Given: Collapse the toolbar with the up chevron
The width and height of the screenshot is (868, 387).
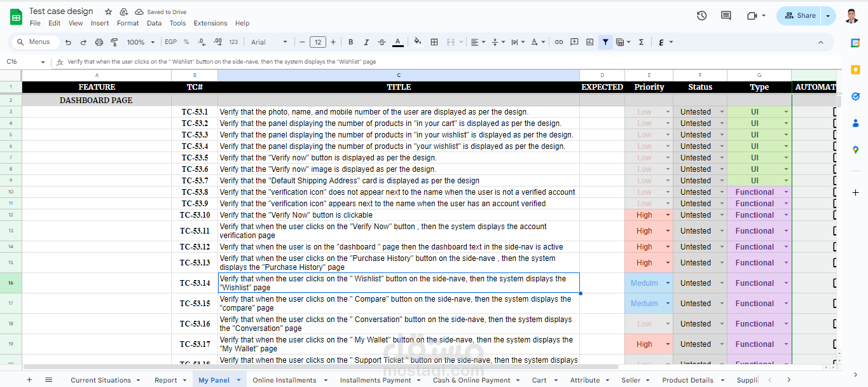Looking at the screenshot, I should pos(821,42).
